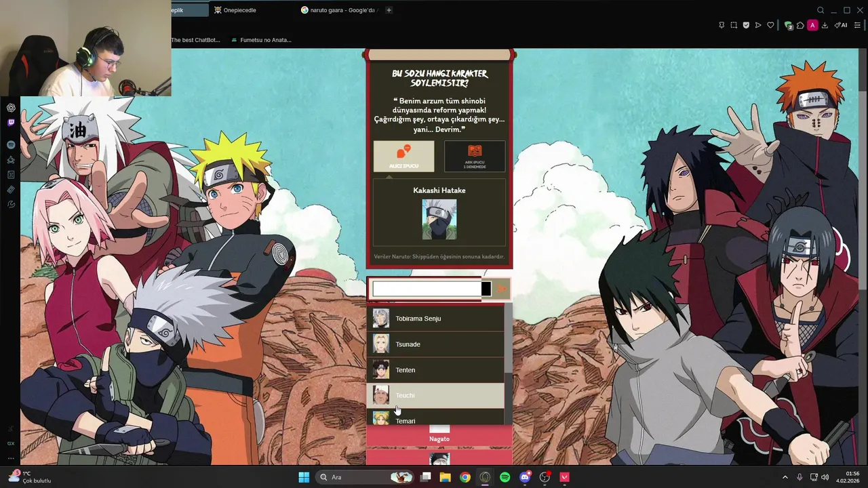Open the downloads icon
The height and width of the screenshot is (488, 868).
coord(825,25)
